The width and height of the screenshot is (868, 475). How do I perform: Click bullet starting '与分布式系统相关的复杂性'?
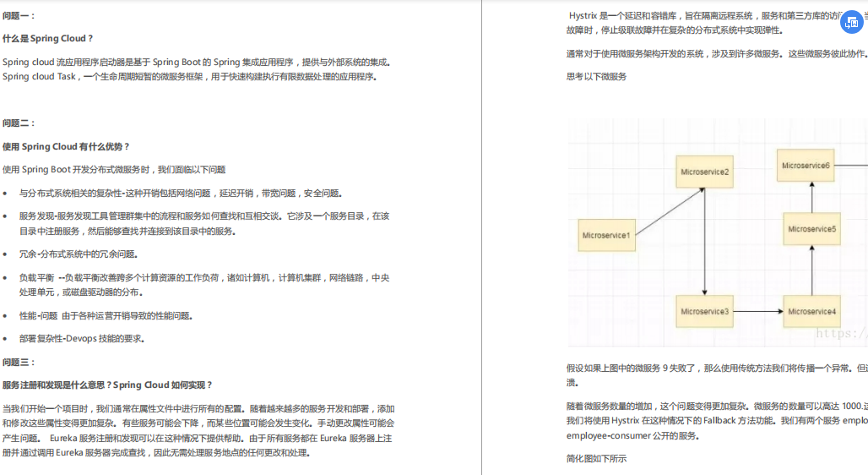[x=181, y=193]
